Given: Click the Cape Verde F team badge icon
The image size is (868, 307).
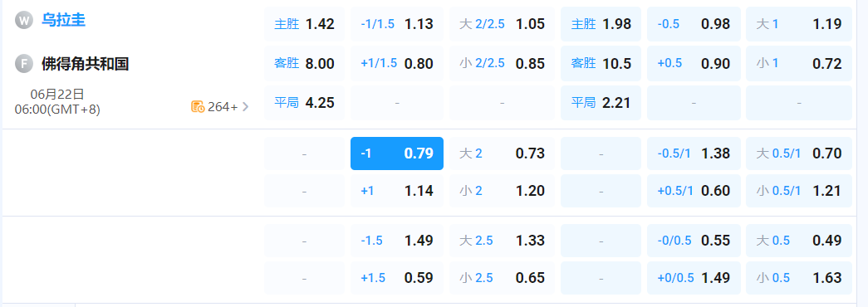Looking at the screenshot, I should pos(24,64).
